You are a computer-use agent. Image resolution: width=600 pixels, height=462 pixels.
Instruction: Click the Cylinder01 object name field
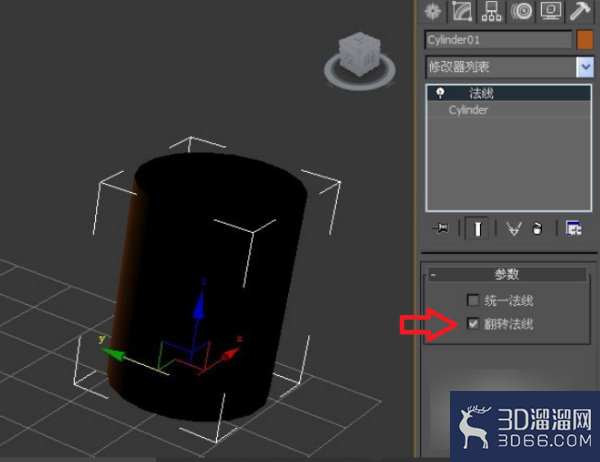pos(498,40)
